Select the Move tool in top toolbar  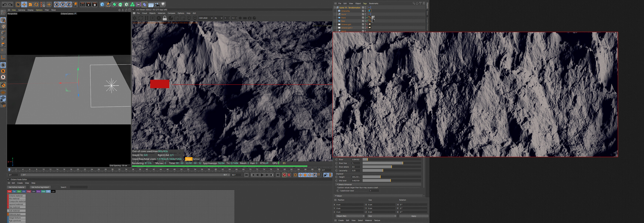[24, 4]
